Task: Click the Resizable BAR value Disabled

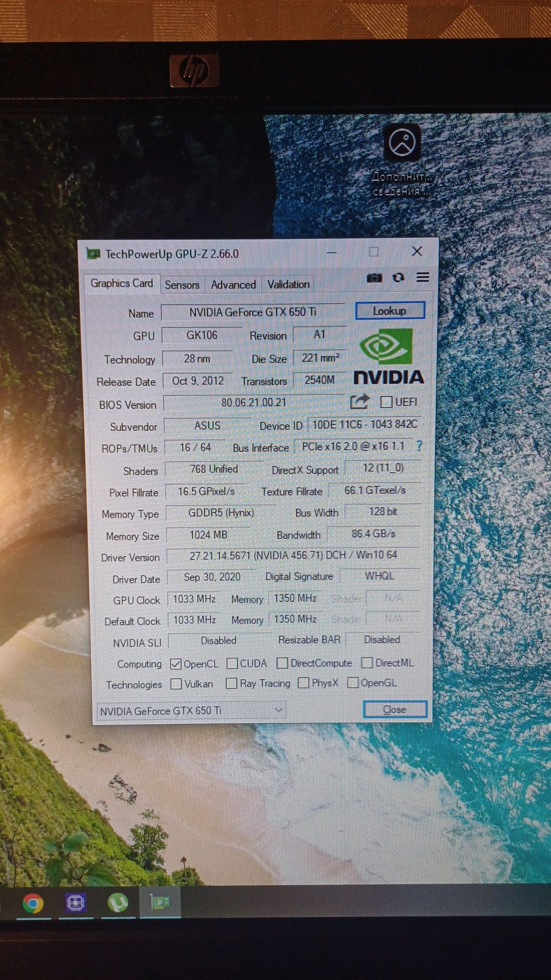Action: [x=382, y=639]
